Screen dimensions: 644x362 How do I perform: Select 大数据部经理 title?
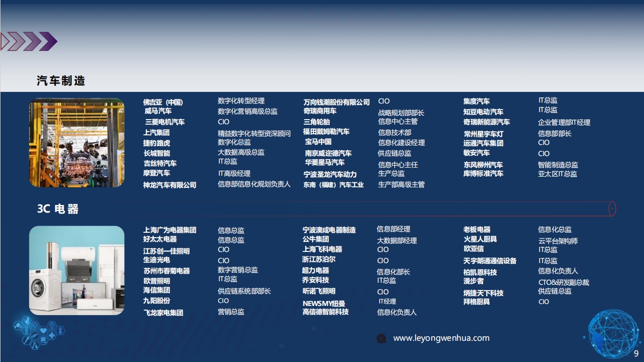tap(397, 241)
